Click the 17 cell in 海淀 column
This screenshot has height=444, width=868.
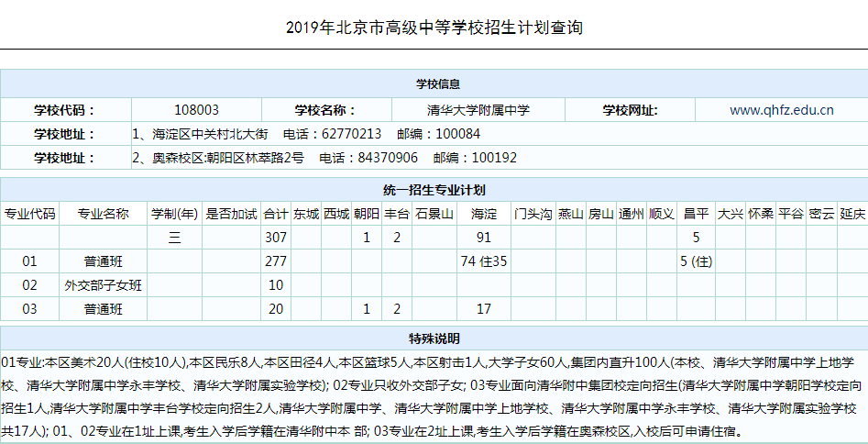[484, 309]
